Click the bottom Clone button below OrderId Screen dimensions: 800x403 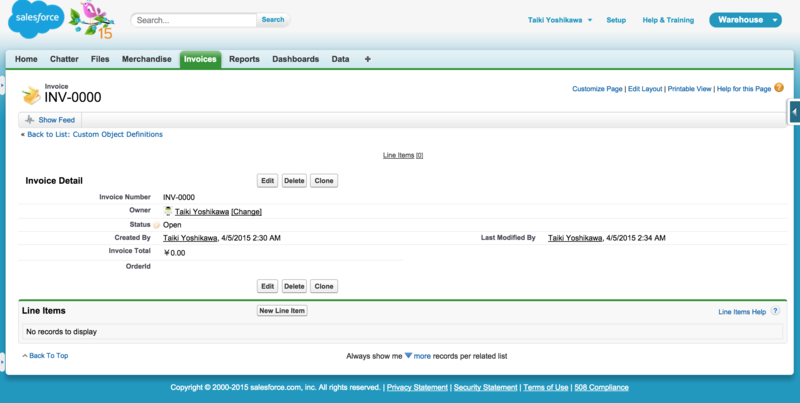pos(323,286)
